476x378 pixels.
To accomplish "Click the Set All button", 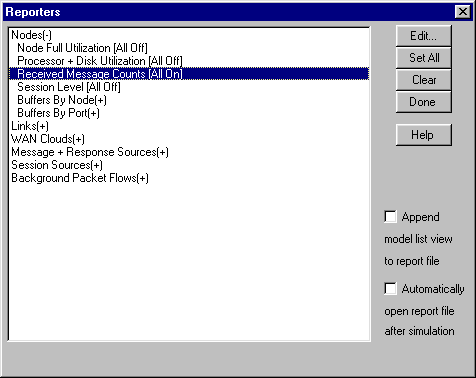I will pyautogui.click(x=424, y=58).
